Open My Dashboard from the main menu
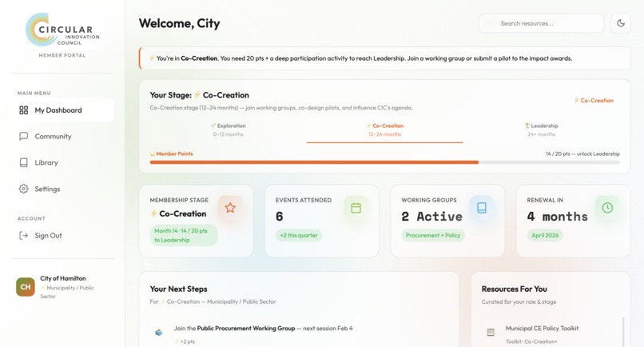 pyautogui.click(x=62, y=110)
